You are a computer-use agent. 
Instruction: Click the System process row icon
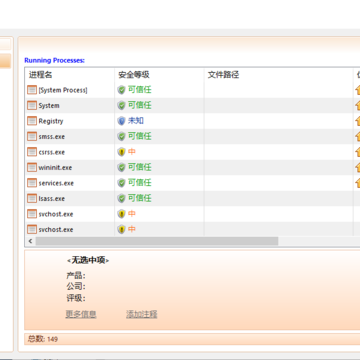pyautogui.click(x=32, y=106)
